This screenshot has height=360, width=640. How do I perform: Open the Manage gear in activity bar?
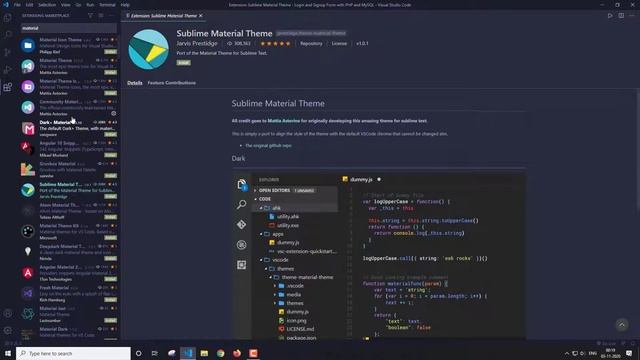click(7, 331)
